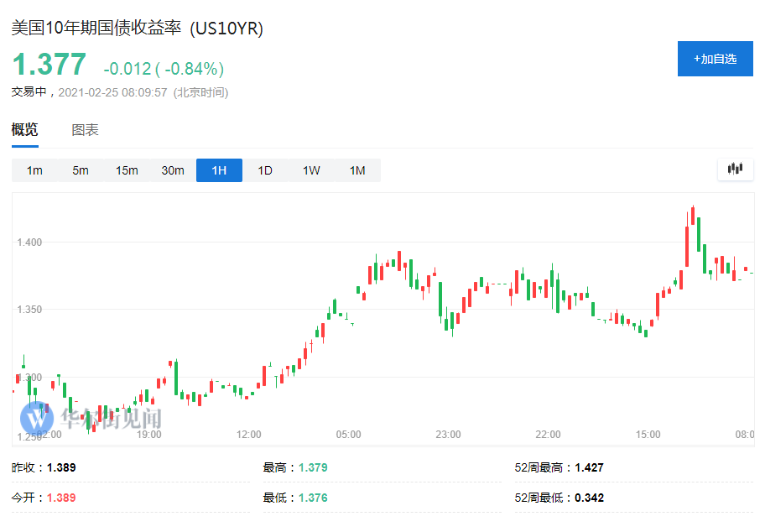
Task: Switch to the 概览 tab
Action: [24, 130]
